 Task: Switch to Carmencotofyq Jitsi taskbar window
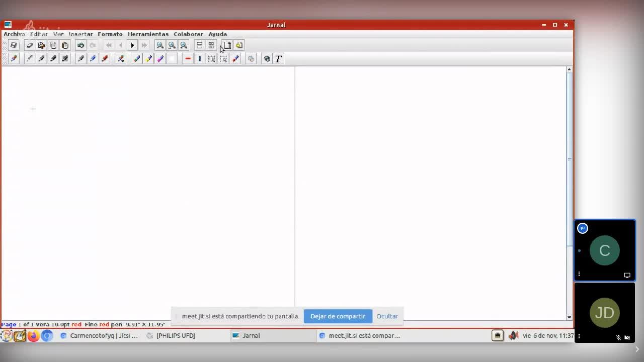(99, 335)
